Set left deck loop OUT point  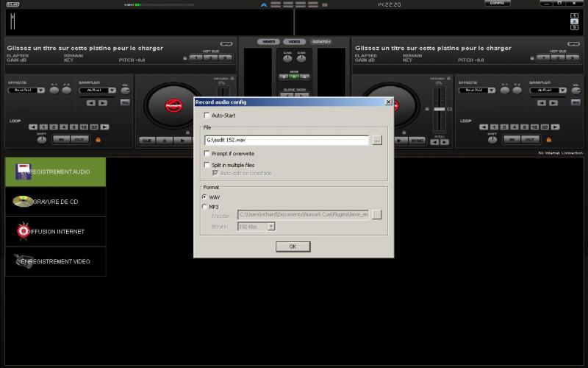pos(79,140)
